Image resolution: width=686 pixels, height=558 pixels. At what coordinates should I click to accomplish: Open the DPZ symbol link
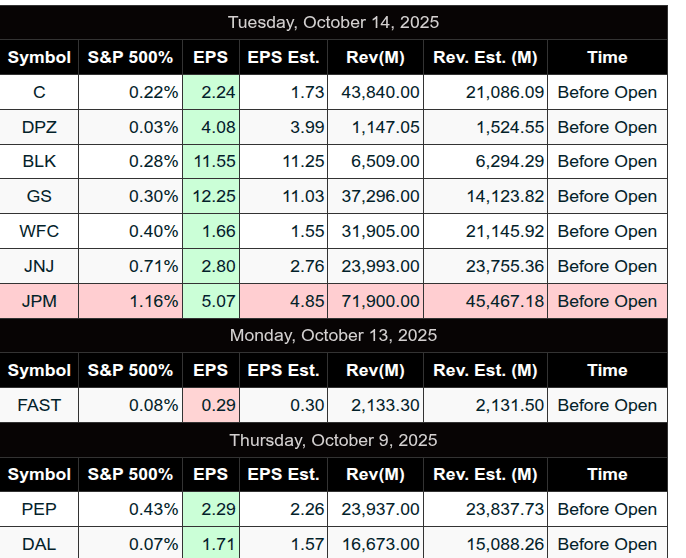tap(39, 127)
